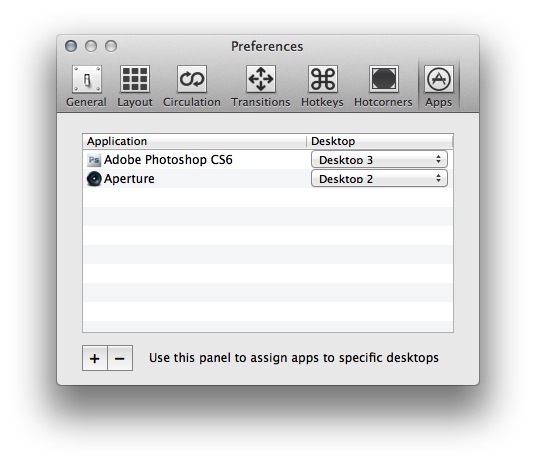The width and height of the screenshot is (536, 464).
Task: Open the Circulation loop icon
Action: (x=192, y=79)
